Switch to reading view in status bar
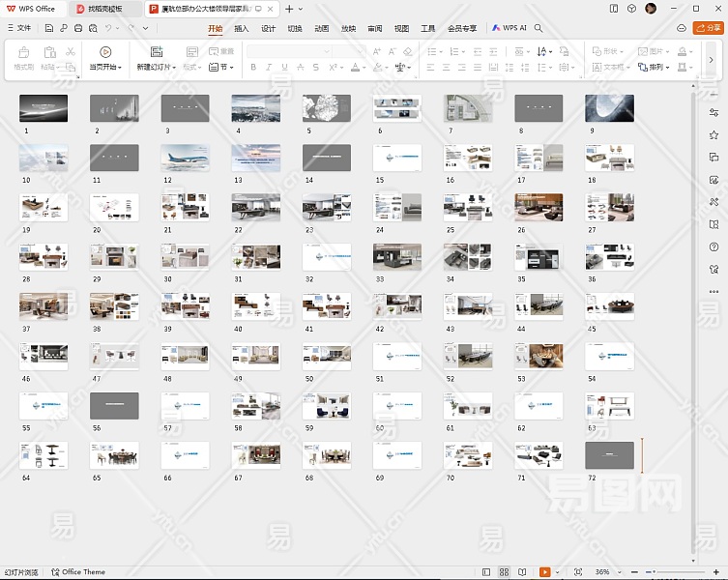The width and height of the screenshot is (728, 580). tap(523, 572)
